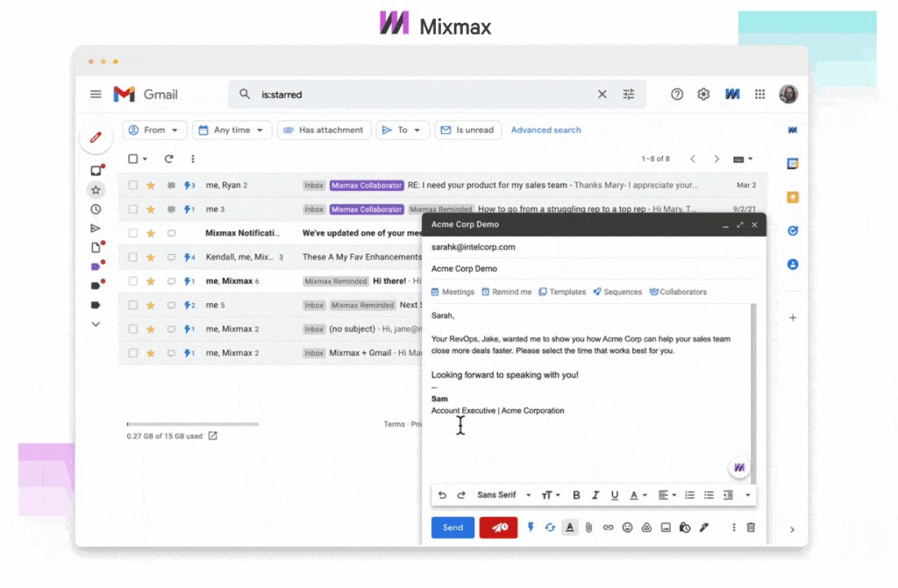The height and width of the screenshot is (588, 898).
Task: Open Google apps grid
Action: coord(760,95)
